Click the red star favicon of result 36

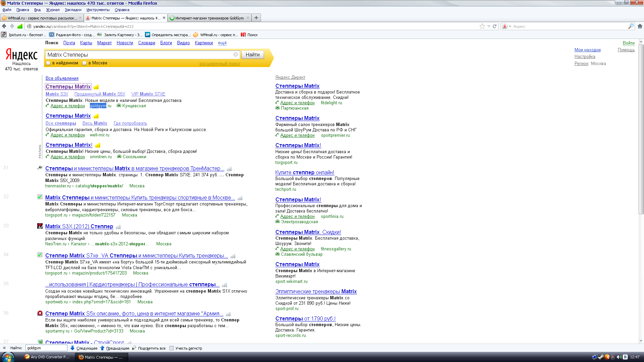click(x=40, y=313)
